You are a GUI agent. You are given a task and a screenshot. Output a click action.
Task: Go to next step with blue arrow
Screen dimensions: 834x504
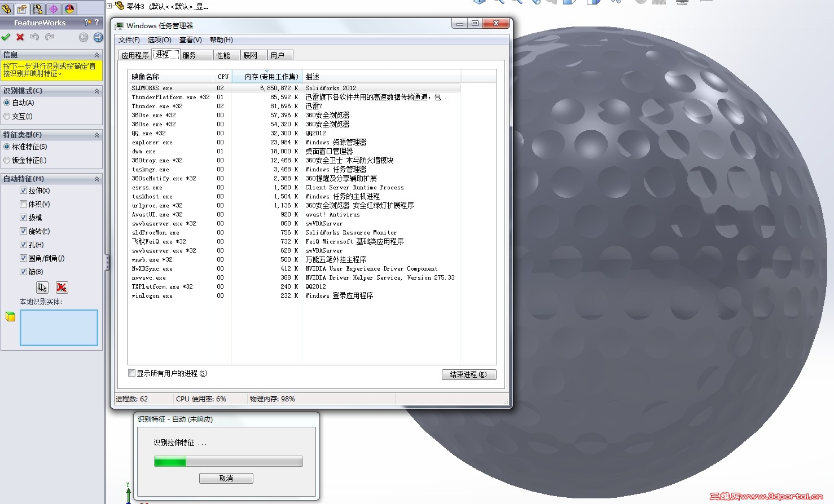point(98,37)
